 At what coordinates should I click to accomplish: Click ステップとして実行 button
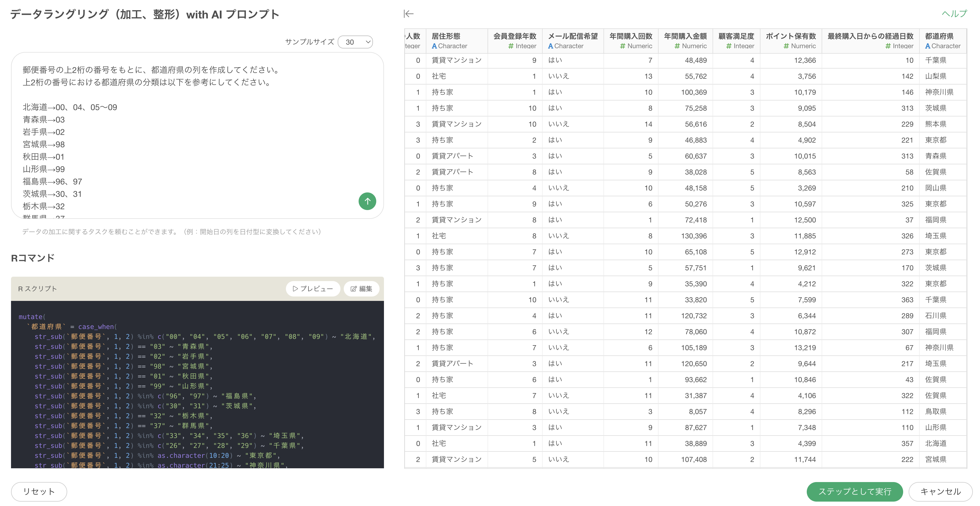tap(854, 492)
